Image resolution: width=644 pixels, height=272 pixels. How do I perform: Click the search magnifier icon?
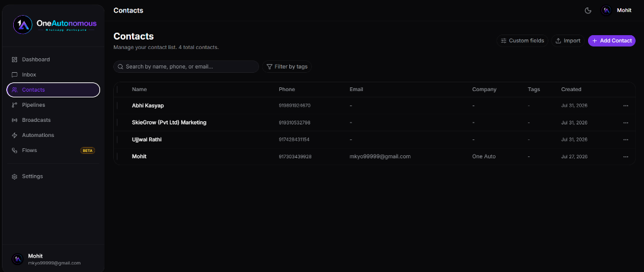pos(120,67)
